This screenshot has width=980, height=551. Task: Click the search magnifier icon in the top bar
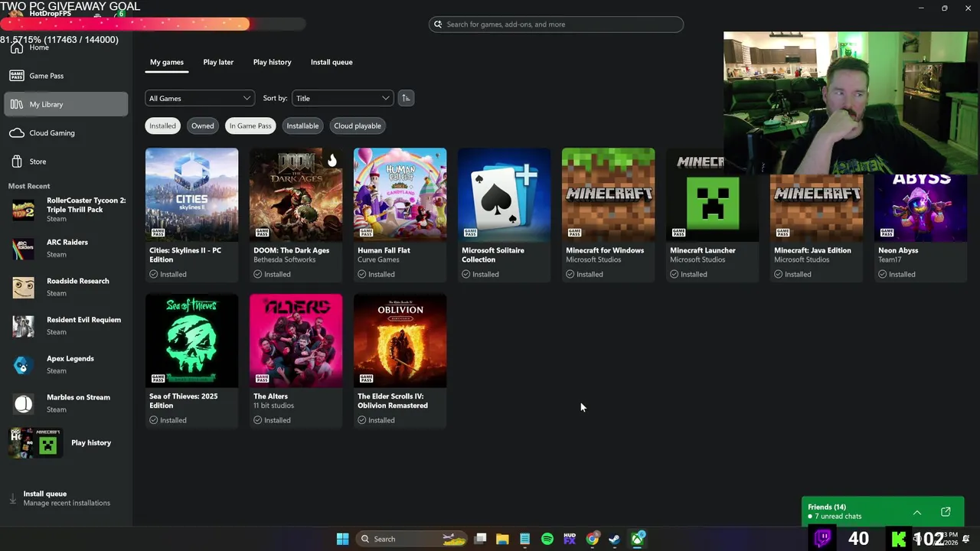click(438, 24)
